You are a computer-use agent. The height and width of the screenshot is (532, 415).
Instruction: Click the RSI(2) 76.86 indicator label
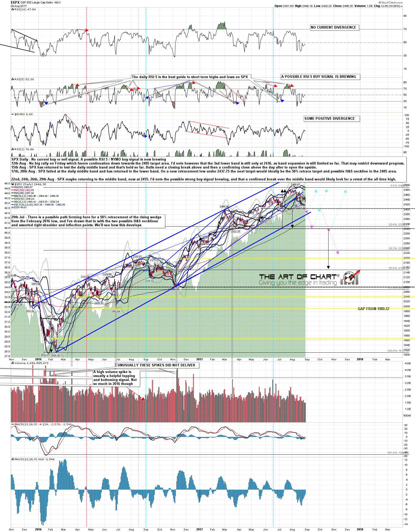(23, 149)
